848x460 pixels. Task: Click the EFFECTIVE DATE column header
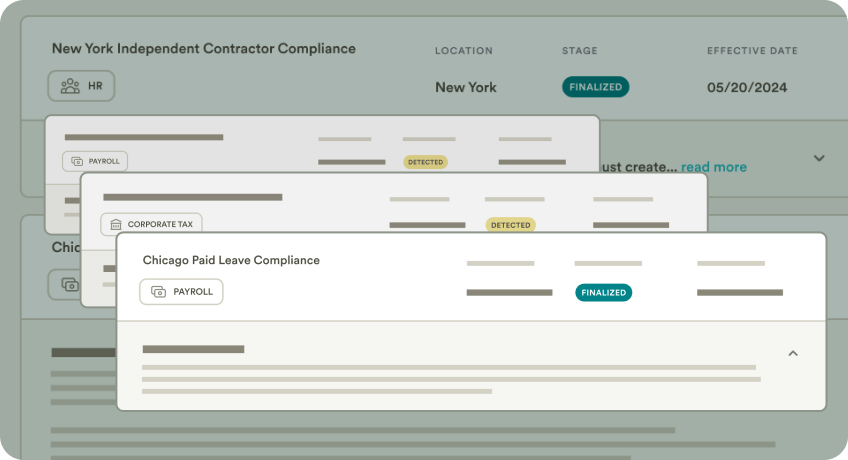click(x=752, y=51)
